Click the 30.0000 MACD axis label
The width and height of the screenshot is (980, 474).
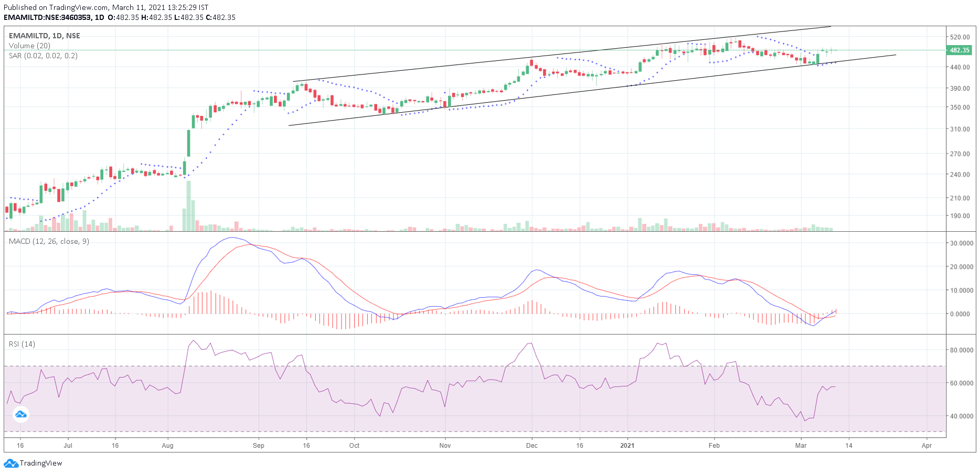(x=961, y=243)
